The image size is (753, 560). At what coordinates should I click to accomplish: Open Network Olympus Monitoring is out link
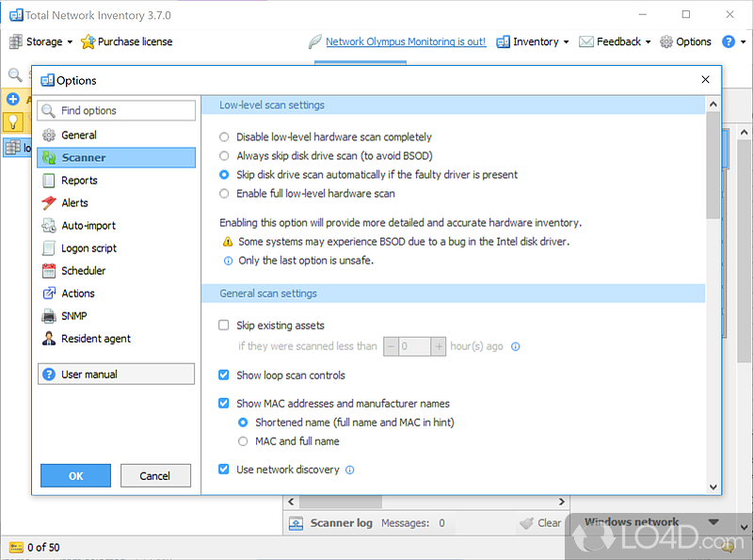406,41
